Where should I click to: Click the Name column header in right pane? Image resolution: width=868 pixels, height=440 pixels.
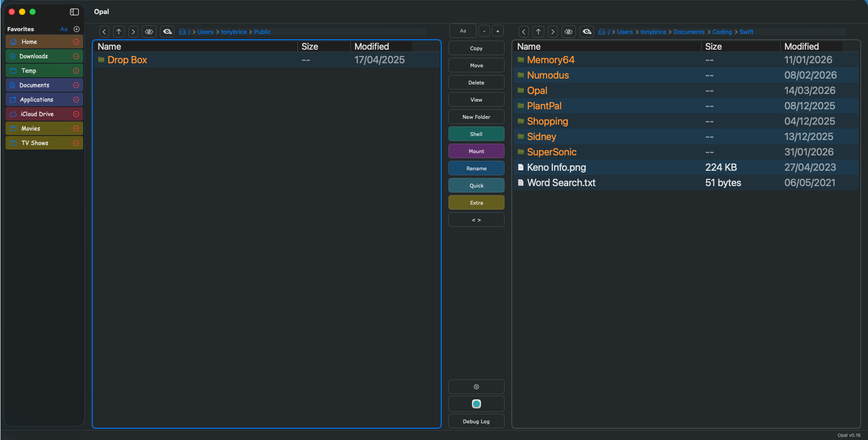pyautogui.click(x=528, y=47)
